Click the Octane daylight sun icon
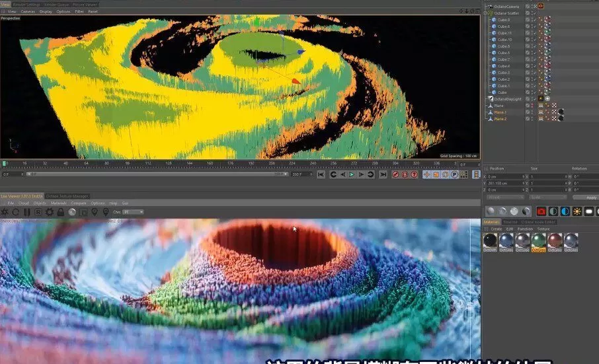 pyautogui.click(x=577, y=211)
